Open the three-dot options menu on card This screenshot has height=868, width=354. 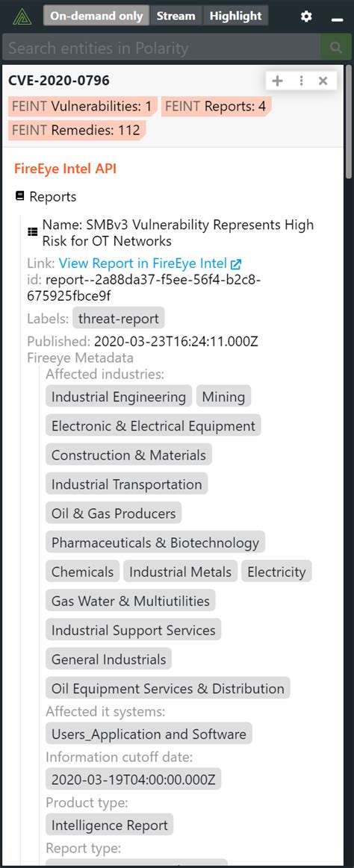[302, 81]
